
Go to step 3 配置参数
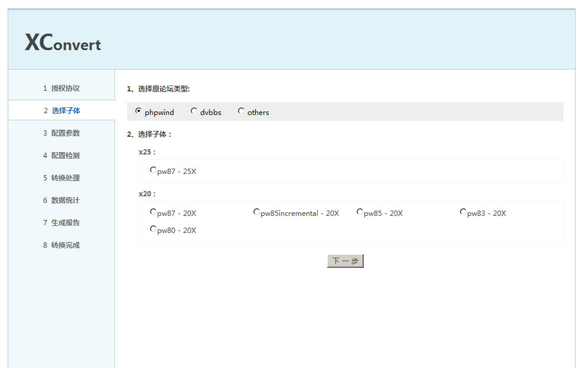[61, 133]
